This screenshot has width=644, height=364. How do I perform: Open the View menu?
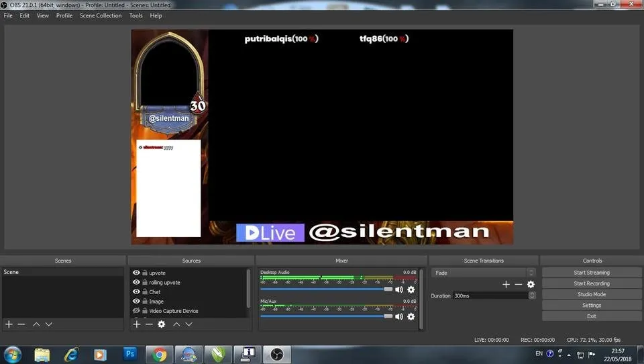43,15
